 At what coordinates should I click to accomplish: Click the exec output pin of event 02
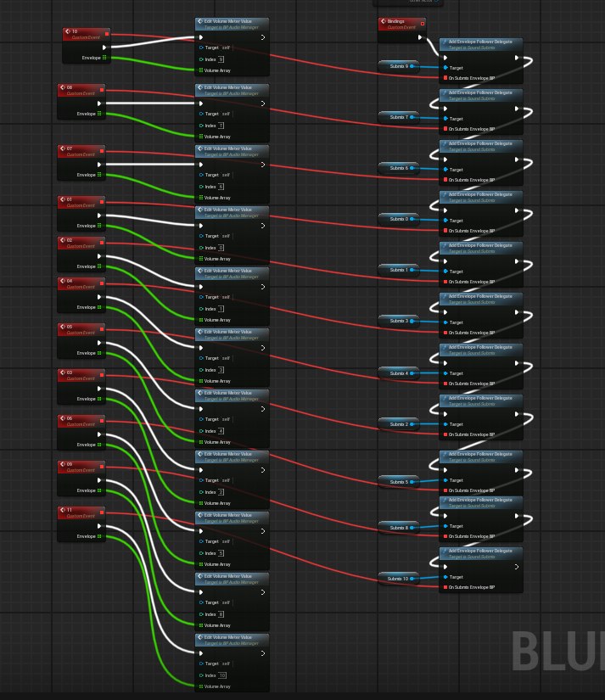pos(99,256)
